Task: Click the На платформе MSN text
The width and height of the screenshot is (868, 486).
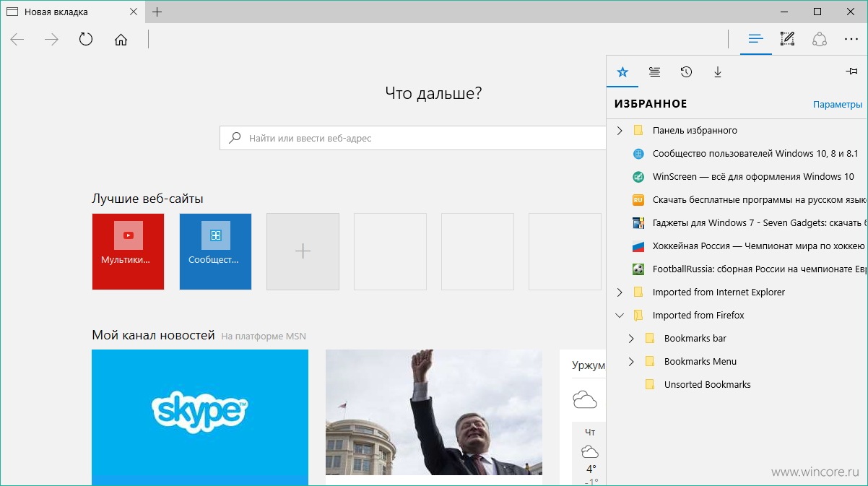Action: tap(264, 336)
